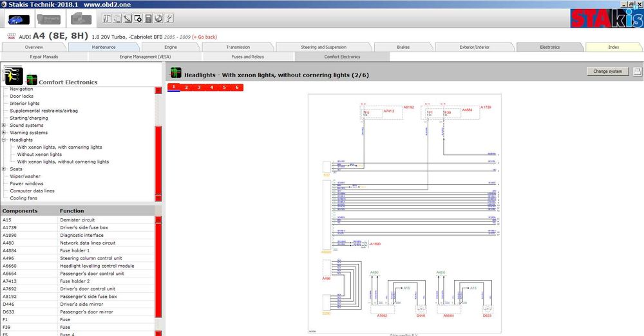Select the Electronics tab
Image resolution: width=644 pixels, height=336 pixels.
[x=549, y=47]
